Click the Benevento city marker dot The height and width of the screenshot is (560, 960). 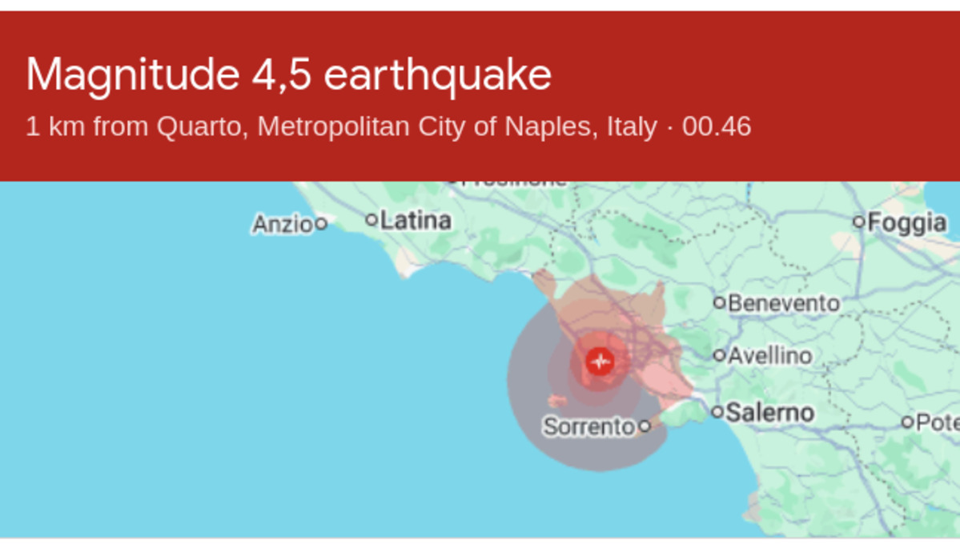click(x=719, y=302)
